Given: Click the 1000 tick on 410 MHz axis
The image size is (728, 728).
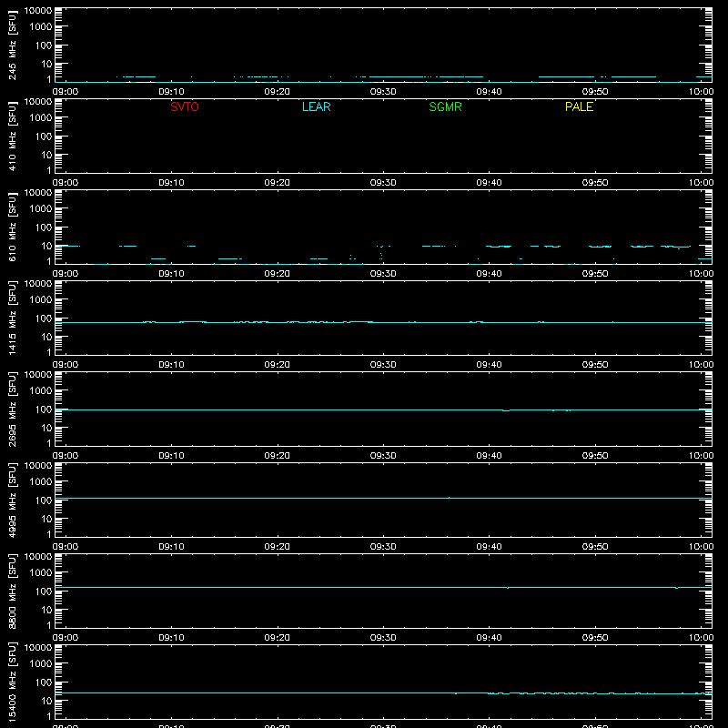Looking at the screenshot, I should tap(41, 118).
